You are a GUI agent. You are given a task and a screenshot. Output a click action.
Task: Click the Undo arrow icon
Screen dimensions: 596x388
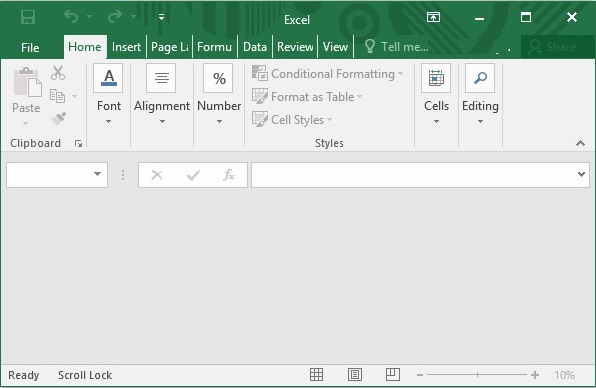(71, 16)
